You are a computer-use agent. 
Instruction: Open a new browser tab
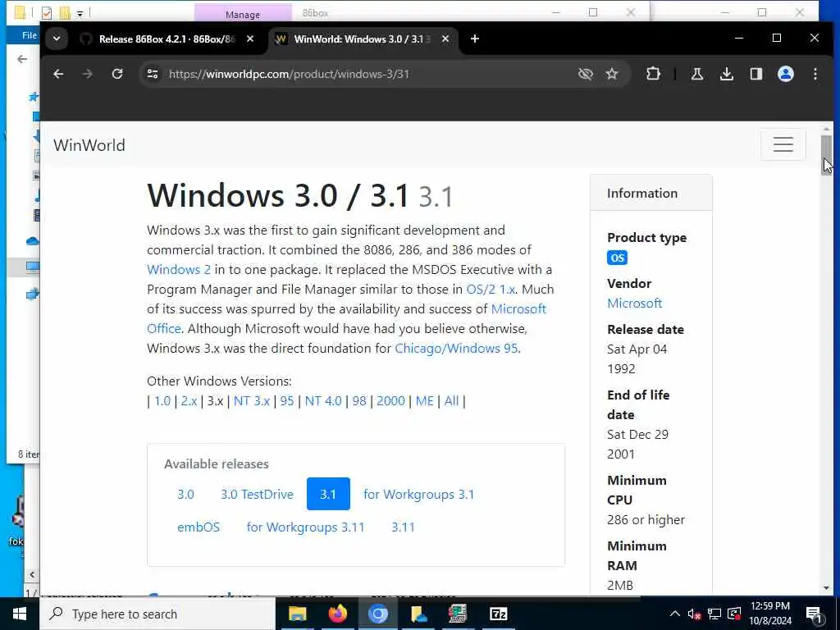[x=475, y=39]
